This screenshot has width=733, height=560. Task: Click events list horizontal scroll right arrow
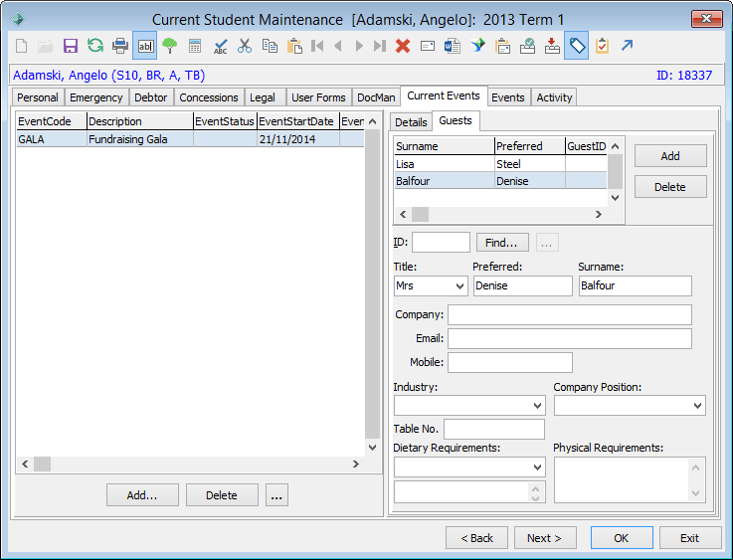pos(356,465)
